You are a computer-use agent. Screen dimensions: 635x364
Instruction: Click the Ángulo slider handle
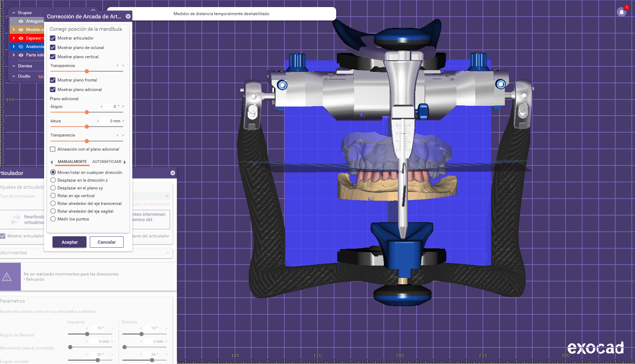(x=87, y=112)
